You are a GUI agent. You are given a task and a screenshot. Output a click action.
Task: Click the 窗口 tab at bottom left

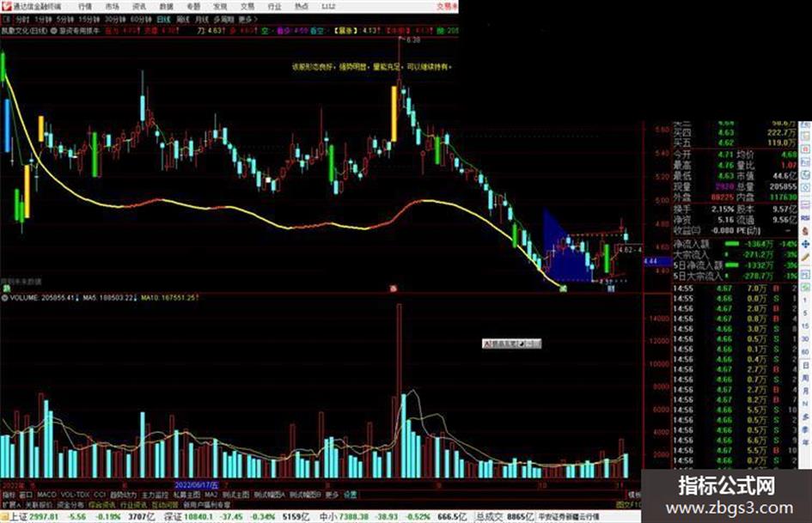pyautogui.click(x=26, y=495)
